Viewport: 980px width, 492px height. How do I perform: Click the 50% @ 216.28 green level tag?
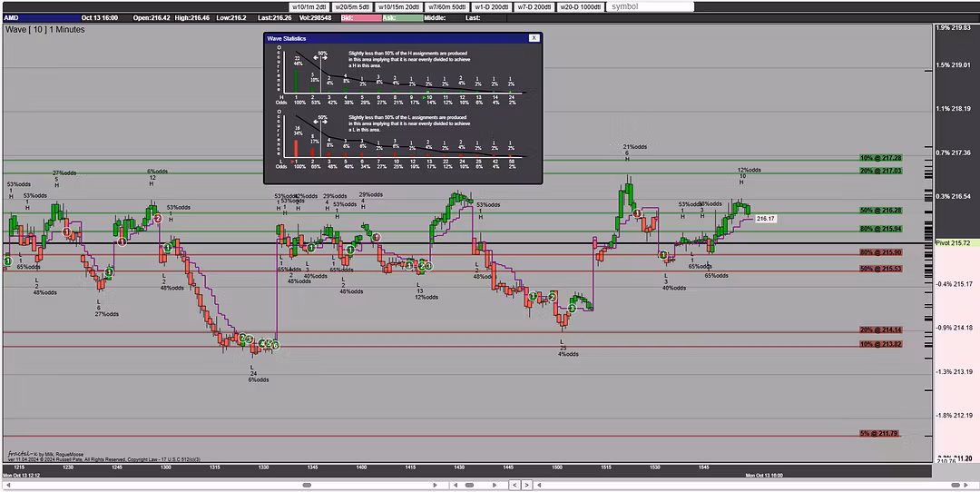(879, 211)
